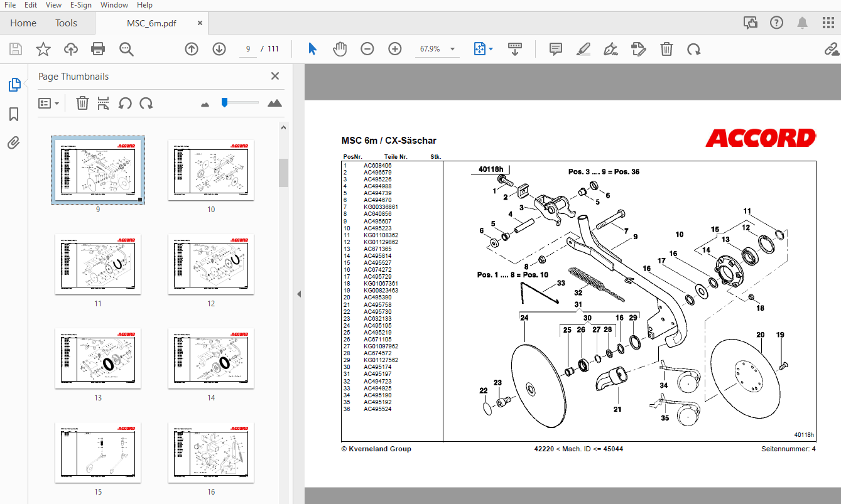Click the edit PDF page icon
The height and width of the screenshot is (504, 841).
(x=639, y=49)
